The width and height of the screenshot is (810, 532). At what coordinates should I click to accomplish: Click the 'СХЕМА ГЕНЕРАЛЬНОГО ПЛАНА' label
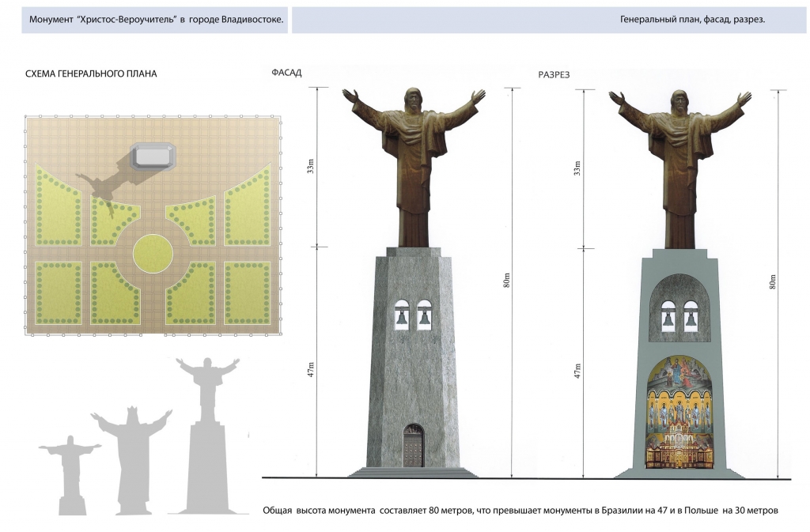tap(92, 74)
